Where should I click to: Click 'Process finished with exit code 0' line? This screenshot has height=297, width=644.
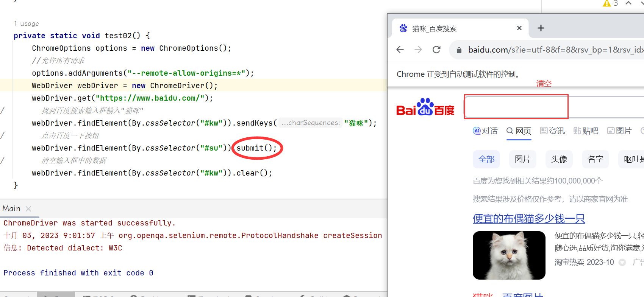pyautogui.click(x=78, y=273)
